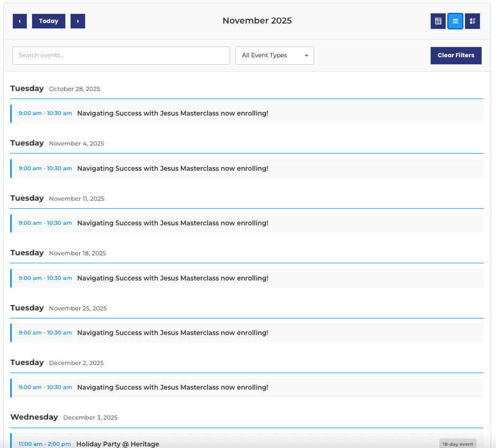Open the November 11 Masterclass event

pyautogui.click(x=172, y=223)
